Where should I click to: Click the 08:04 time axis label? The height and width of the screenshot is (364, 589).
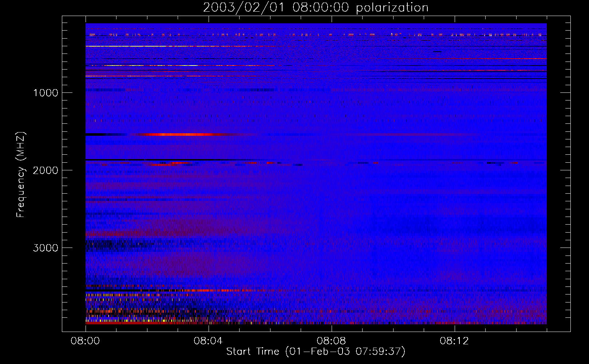208,341
